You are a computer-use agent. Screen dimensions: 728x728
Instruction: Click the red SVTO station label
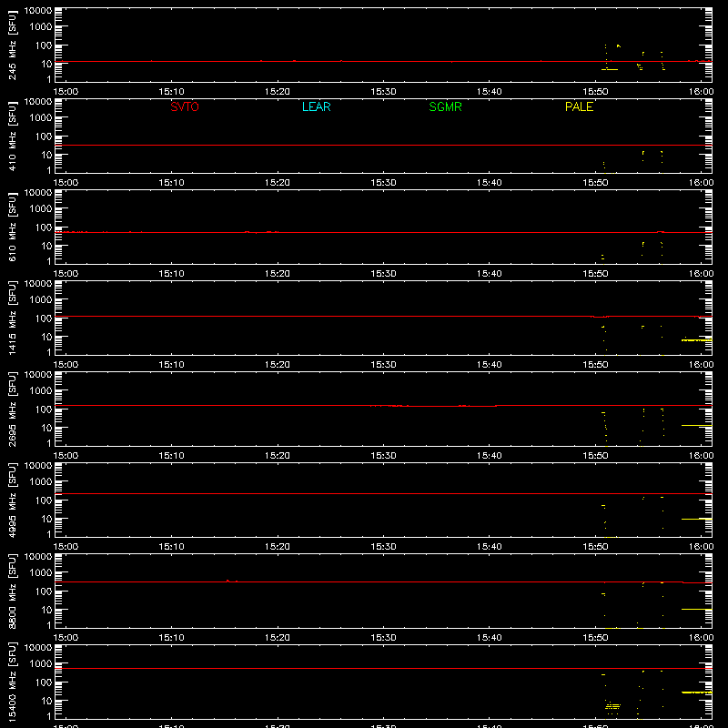point(185,106)
